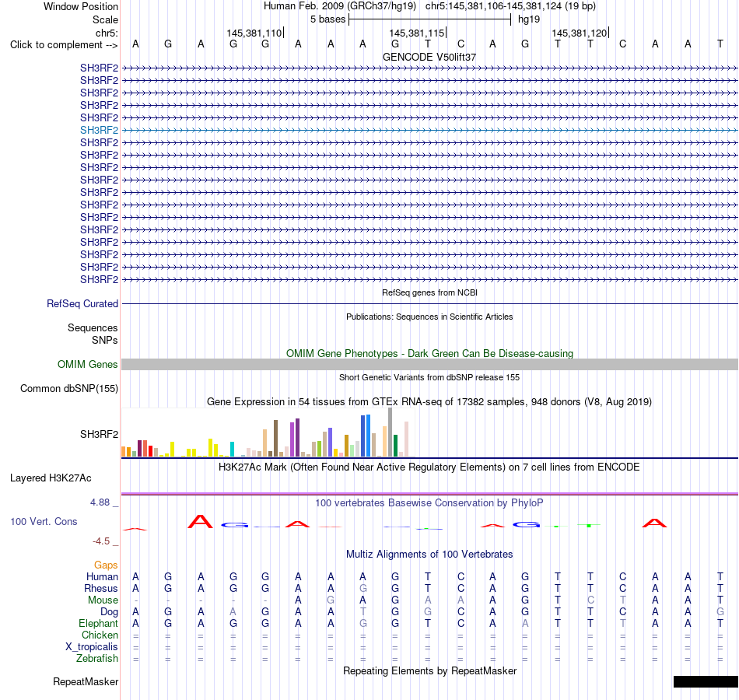Click the Scale track label
Image resolution: width=739 pixels, height=700 pixels.
point(106,19)
